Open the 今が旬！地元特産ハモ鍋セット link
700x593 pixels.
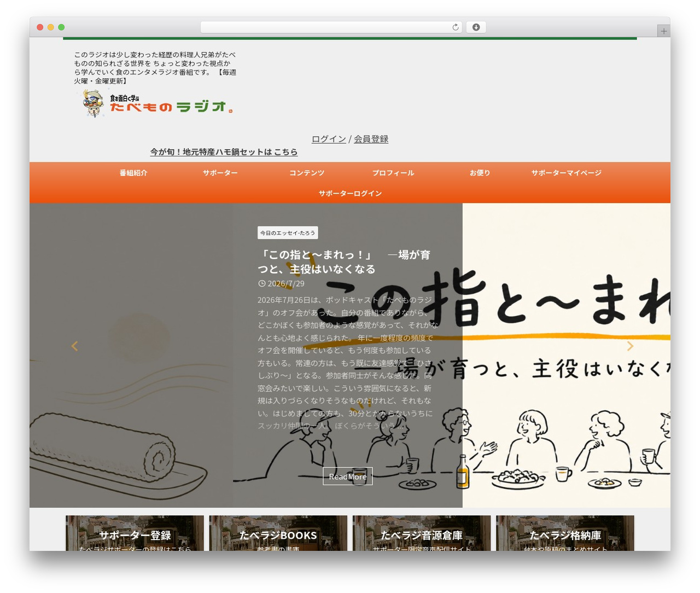(224, 152)
